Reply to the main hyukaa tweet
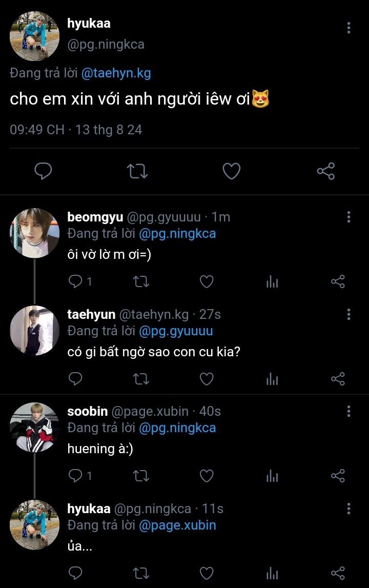Screen dimensions: 369x588 click(43, 171)
